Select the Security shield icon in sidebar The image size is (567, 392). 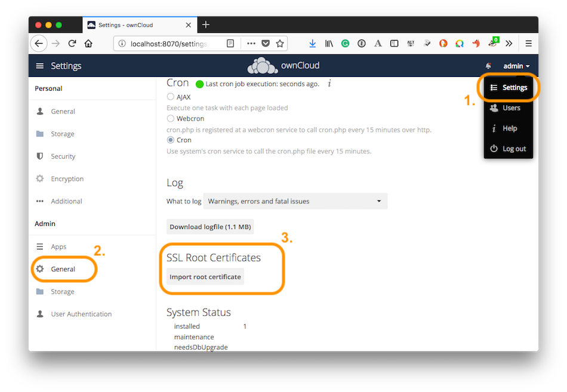[39, 156]
